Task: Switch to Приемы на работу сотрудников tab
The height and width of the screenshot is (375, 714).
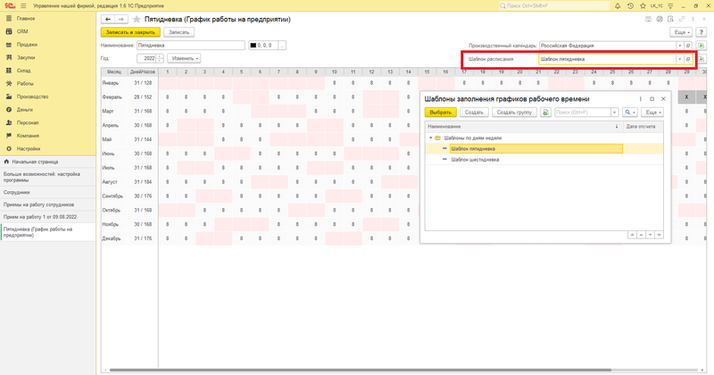Action: pos(48,205)
